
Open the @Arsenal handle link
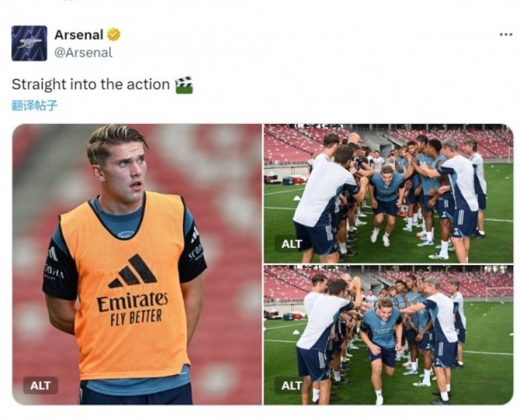[x=83, y=52]
